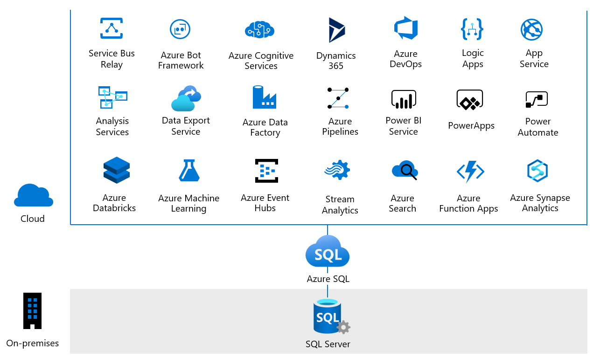Click the Power BI Service chart icon
The height and width of the screenshot is (364, 600).
pos(404,99)
